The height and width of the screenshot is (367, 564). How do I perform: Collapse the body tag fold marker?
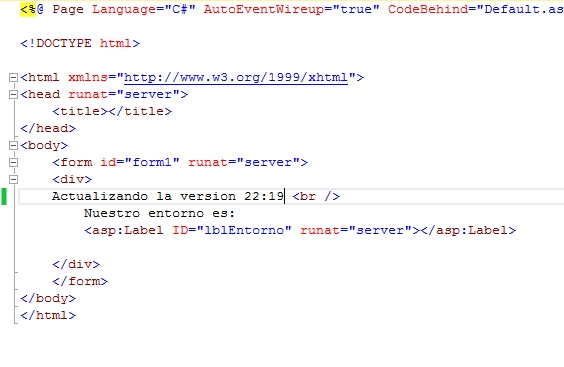point(13,145)
